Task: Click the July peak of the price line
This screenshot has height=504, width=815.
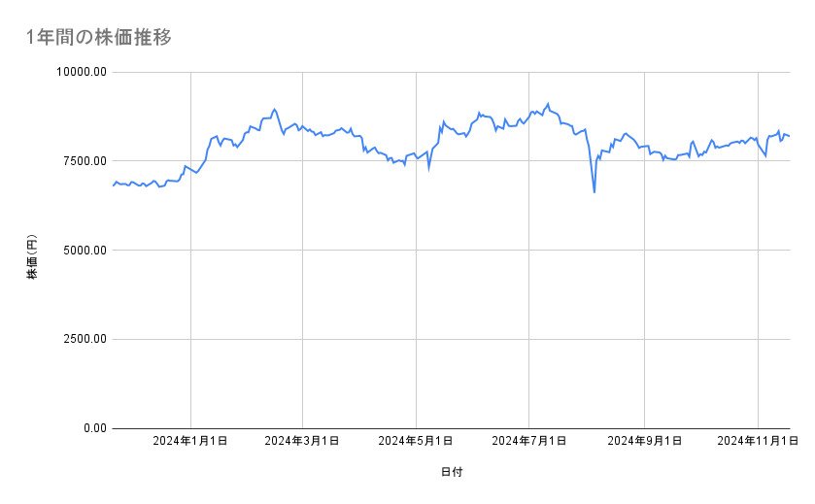Action: tap(548, 104)
